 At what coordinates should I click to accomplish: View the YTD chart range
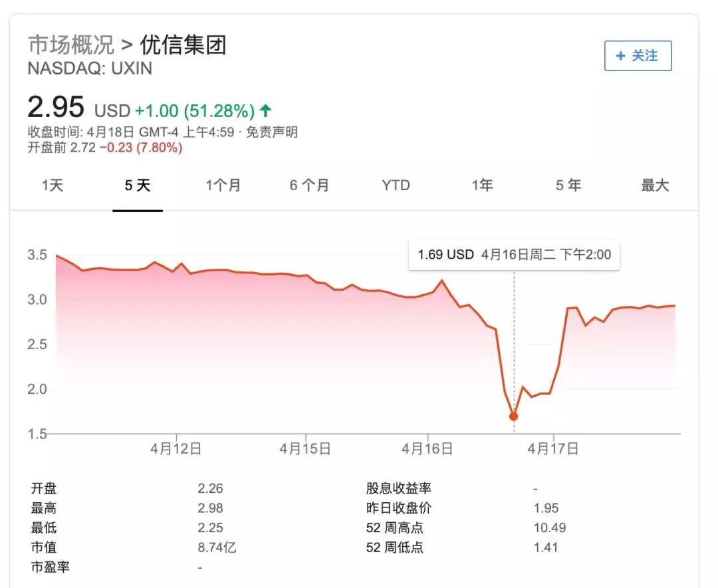396,186
